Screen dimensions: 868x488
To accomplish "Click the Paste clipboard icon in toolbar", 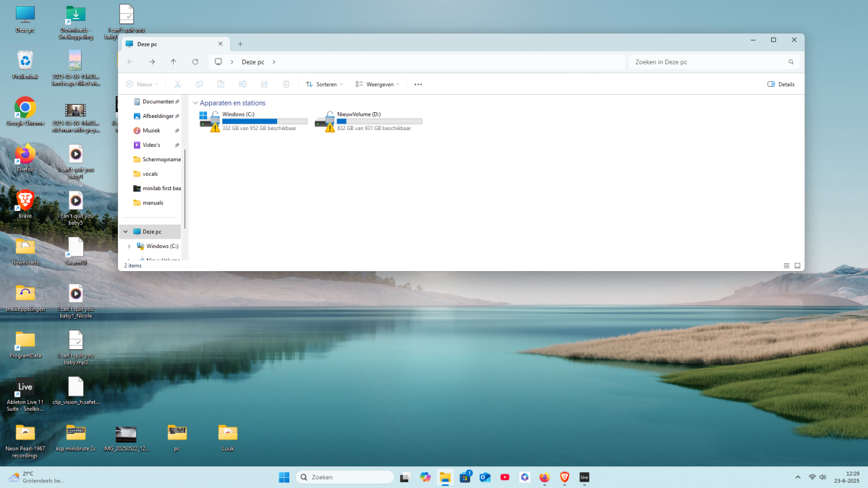I will (x=221, y=84).
